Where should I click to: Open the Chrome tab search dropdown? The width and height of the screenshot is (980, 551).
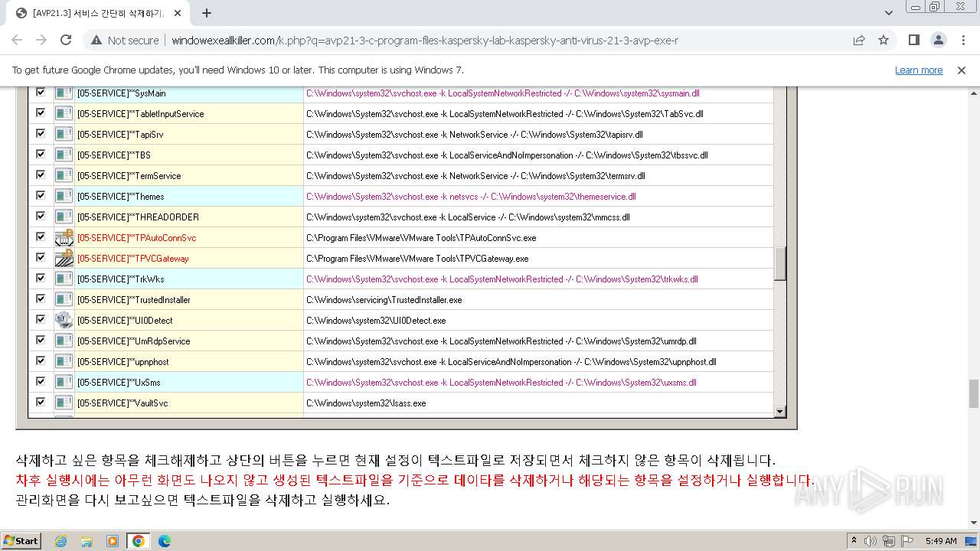pyautogui.click(x=889, y=13)
